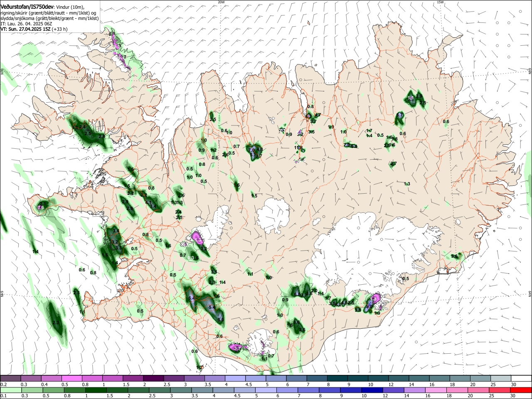Click the '0.4' legend label
This screenshot has width=532, height=399.
44,384
